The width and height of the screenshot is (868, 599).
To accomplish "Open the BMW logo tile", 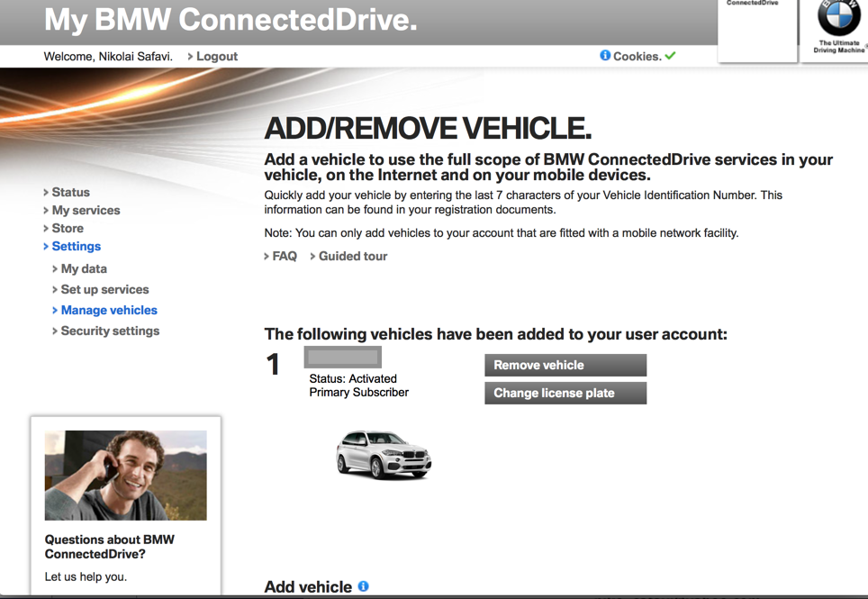I will click(835, 30).
